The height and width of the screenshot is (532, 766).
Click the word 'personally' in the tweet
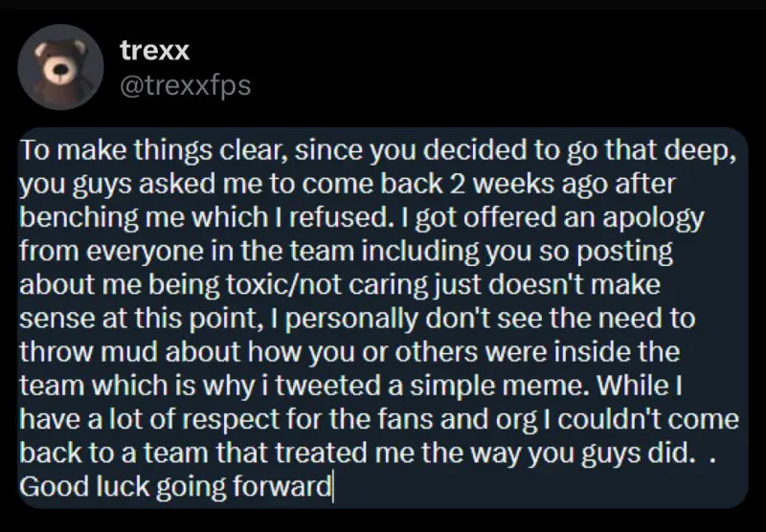pyautogui.click(x=350, y=319)
